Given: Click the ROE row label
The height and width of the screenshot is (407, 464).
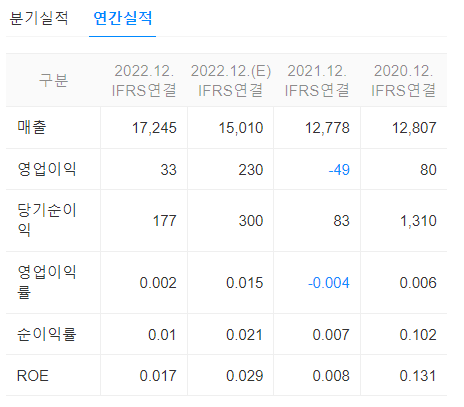Looking at the screenshot, I should click(33, 376).
